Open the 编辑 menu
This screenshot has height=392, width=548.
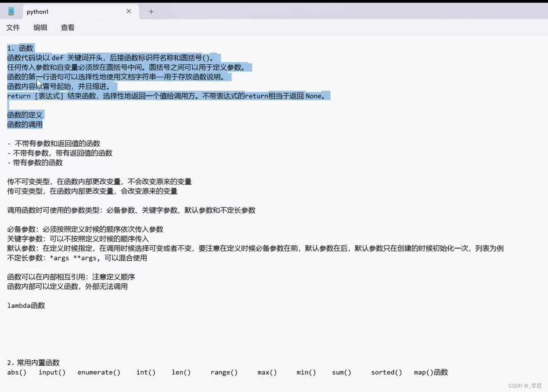40,28
